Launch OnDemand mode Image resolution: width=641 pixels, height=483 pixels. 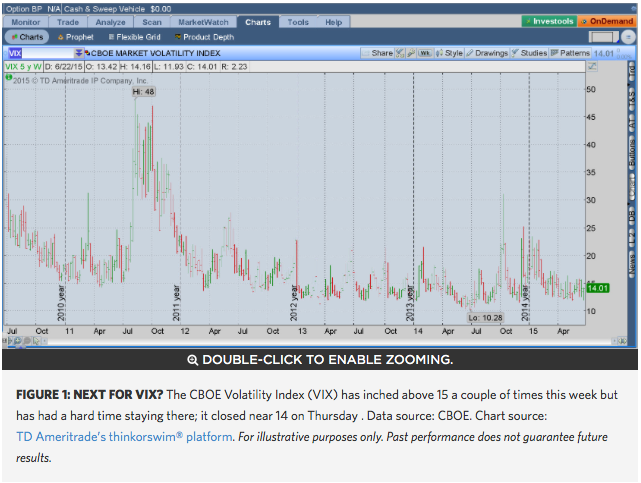pyautogui.click(x=607, y=21)
